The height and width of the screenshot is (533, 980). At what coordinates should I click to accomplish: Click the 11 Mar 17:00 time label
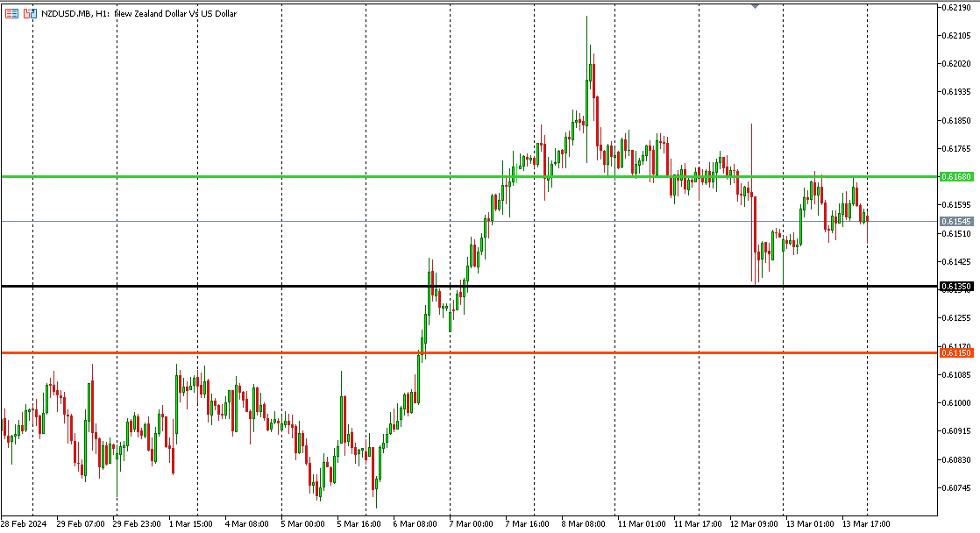pos(698,523)
